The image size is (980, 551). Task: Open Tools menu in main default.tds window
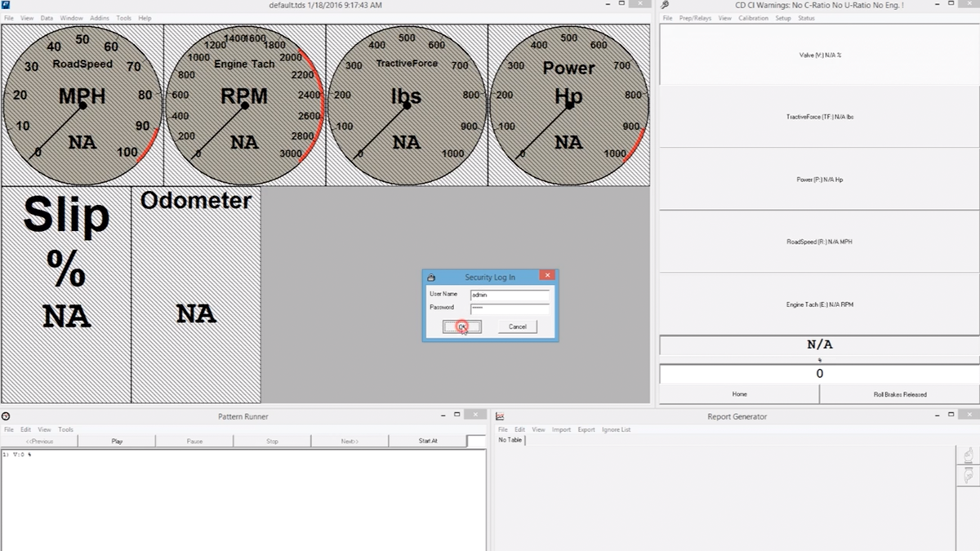point(123,18)
